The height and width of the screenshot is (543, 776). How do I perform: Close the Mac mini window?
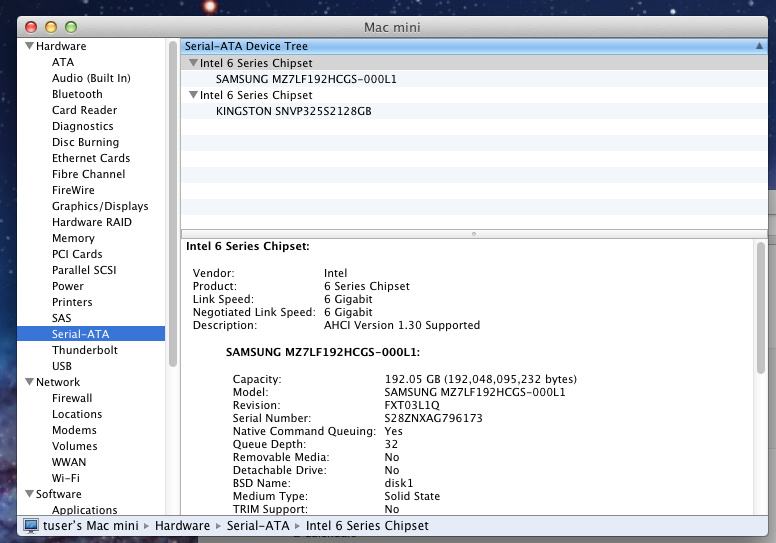31,27
